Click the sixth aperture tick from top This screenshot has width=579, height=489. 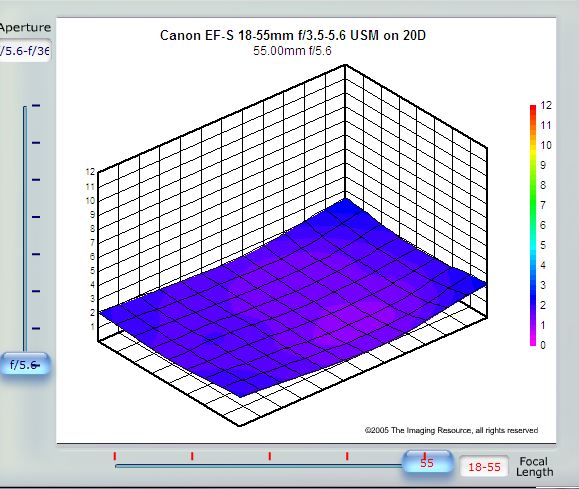[x=36, y=291]
